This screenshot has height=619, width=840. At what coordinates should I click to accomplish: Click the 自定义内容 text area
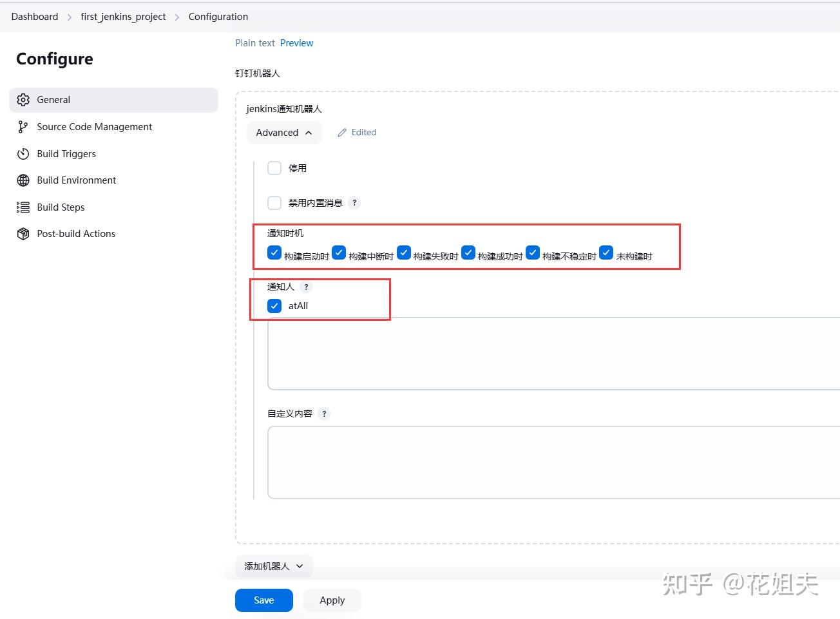pos(554,462)
